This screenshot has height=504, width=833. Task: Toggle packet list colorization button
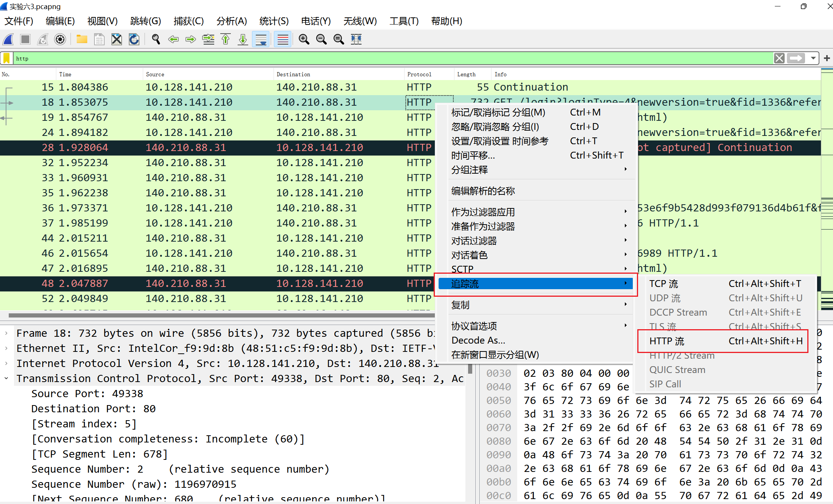[283, 39]
